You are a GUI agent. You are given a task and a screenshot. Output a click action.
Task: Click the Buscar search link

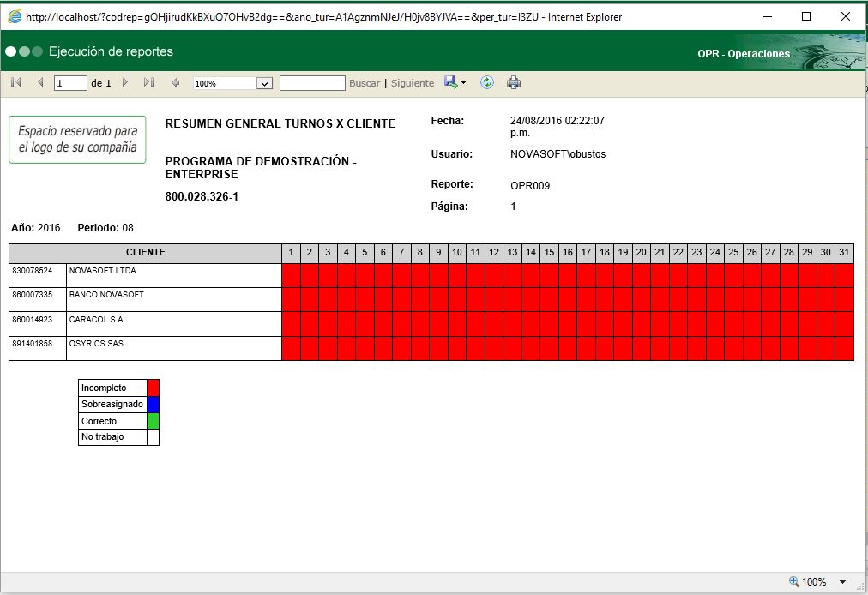click(x=365, y=84)
